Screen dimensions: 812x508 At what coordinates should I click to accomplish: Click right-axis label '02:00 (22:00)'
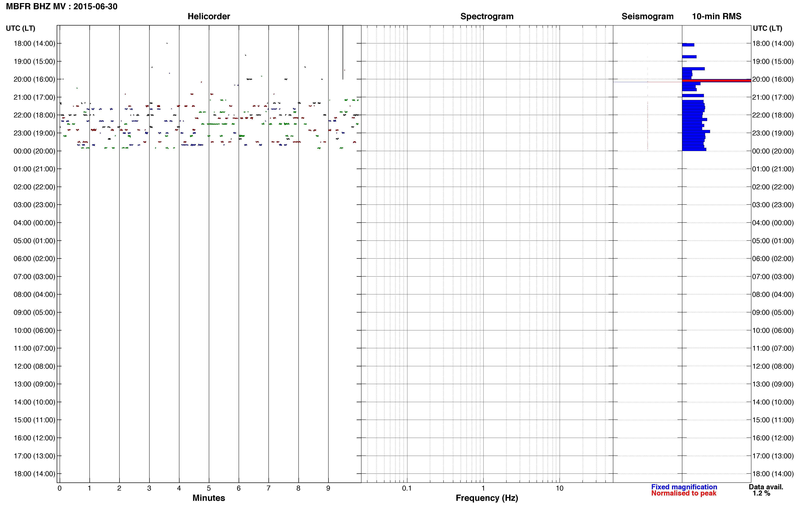[773, 187]
